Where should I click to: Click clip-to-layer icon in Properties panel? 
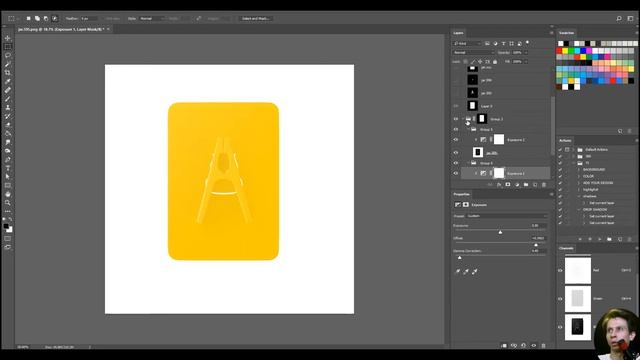click(504, 345)
